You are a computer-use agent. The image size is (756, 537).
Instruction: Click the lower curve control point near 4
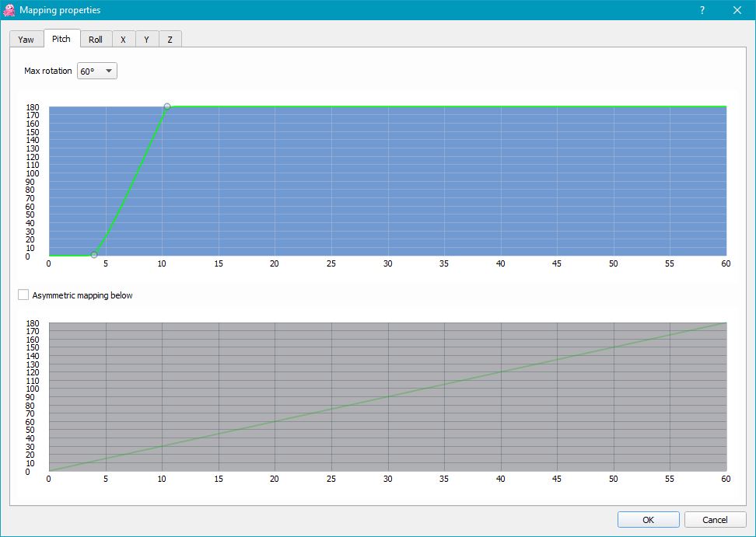[x=94, y=255]
